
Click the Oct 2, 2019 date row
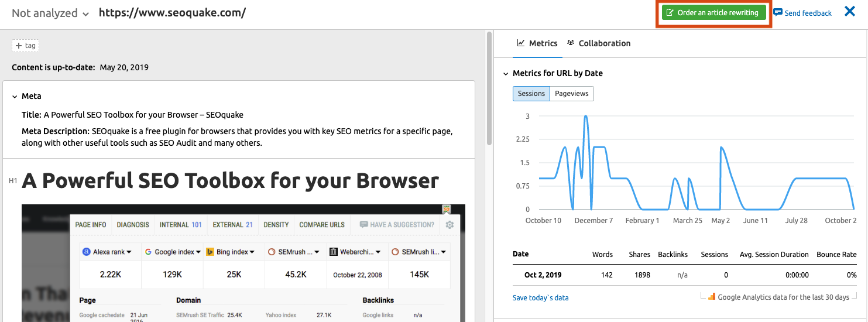[685, 275]
